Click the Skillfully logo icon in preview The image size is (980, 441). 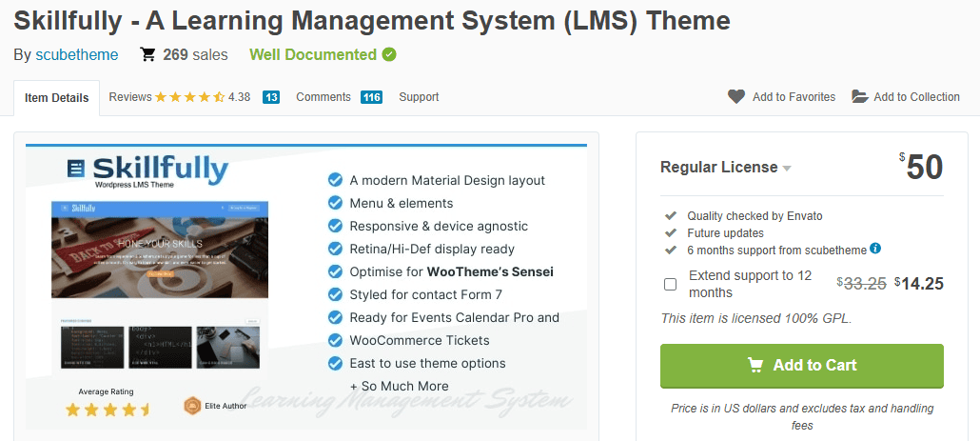coord(75,169)
